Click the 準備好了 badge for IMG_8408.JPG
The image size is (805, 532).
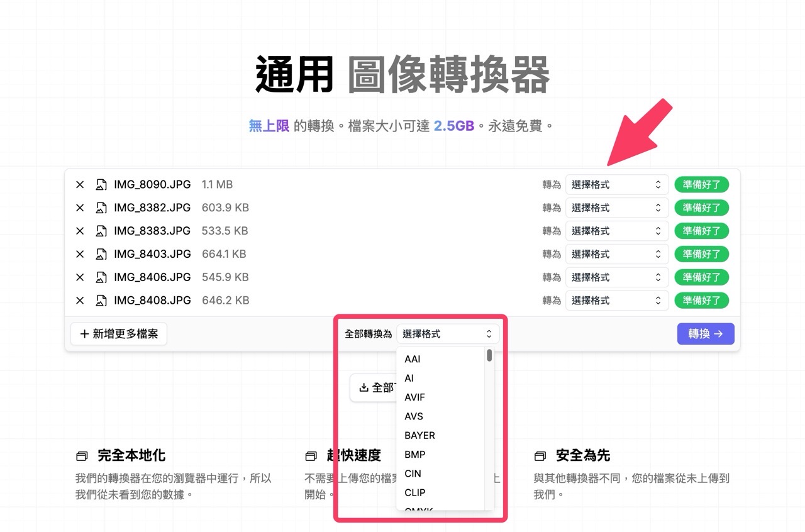click(701, 301)
